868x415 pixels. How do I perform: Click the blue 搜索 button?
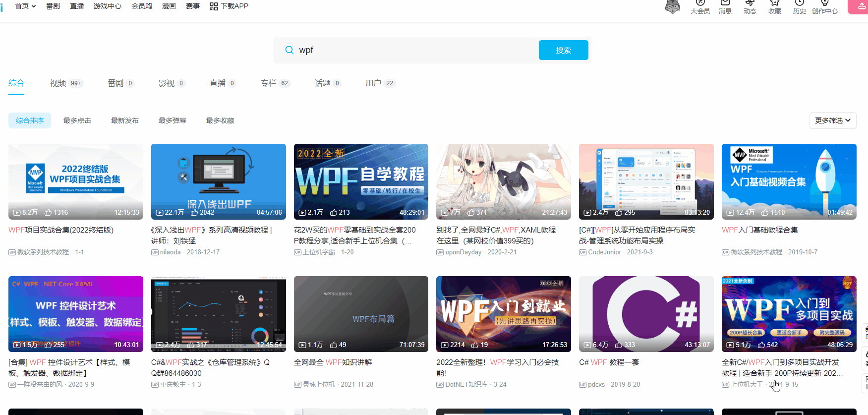pos(564,50)
